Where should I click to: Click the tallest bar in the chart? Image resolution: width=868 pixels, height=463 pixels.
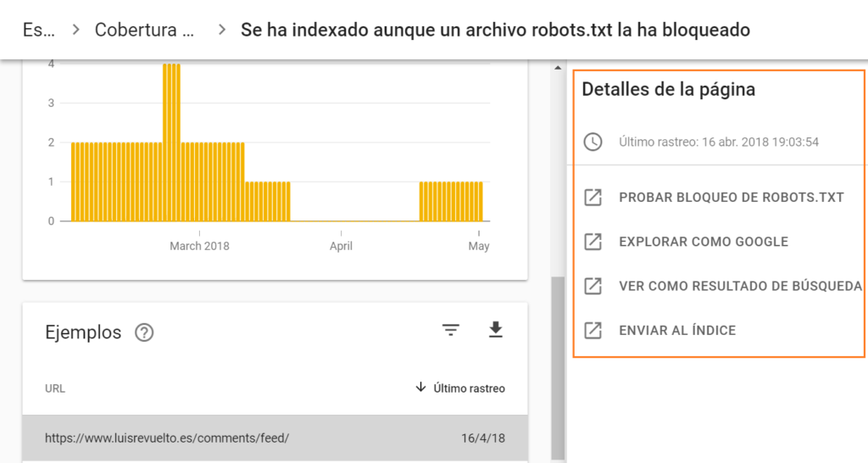click(171, 142)
